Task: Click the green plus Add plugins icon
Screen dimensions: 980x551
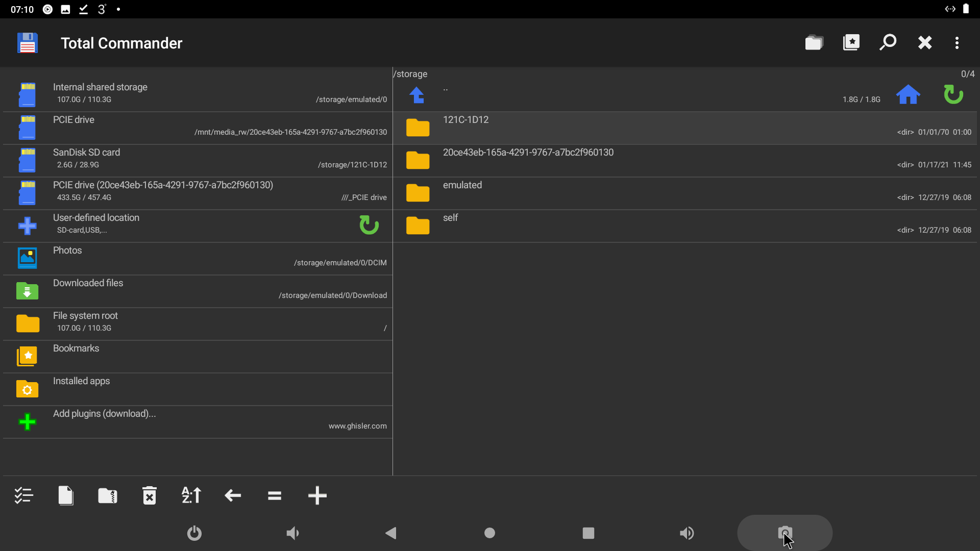Action: pos(27,421)
